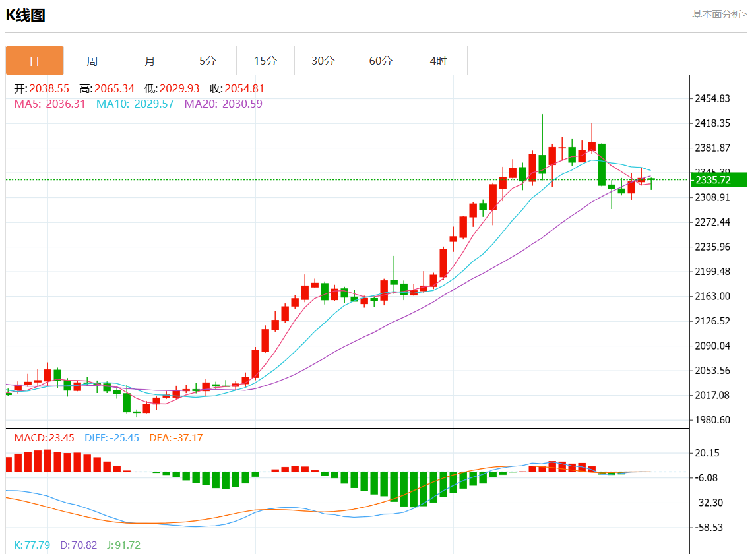Click the deepest green MACD histogram bar

414,489
